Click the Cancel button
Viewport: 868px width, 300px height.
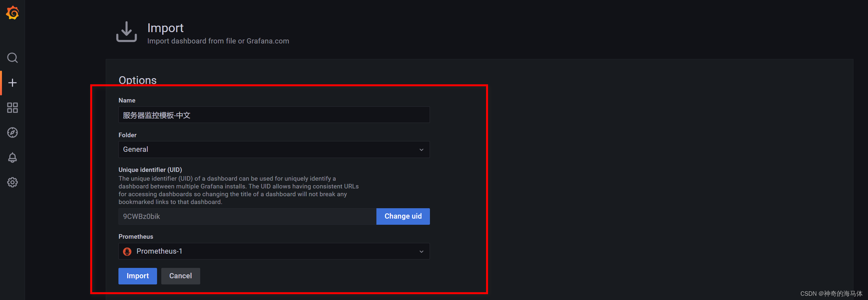(x=181, y=276)
